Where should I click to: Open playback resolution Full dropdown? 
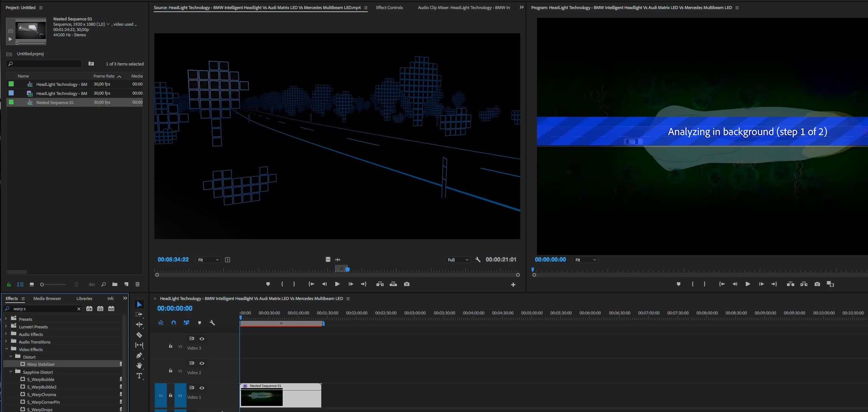point(458,260)
